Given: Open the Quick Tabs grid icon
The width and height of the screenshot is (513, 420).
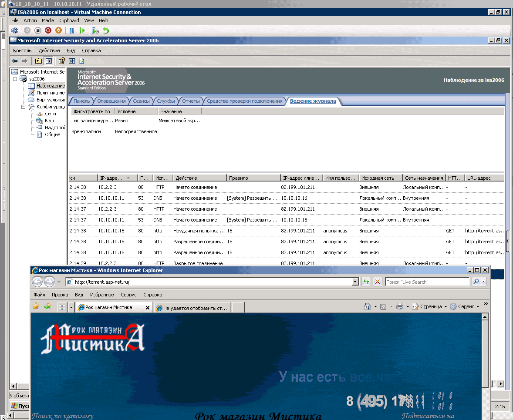Looking at the screenshot, I should coord(62,307).
